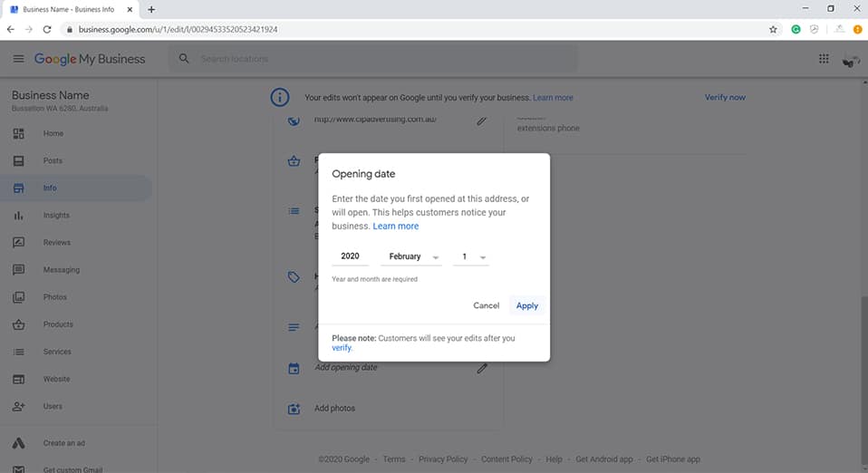Click the Users add-person icon
This screenshot has height=473, width=868.
pos(18,407)
